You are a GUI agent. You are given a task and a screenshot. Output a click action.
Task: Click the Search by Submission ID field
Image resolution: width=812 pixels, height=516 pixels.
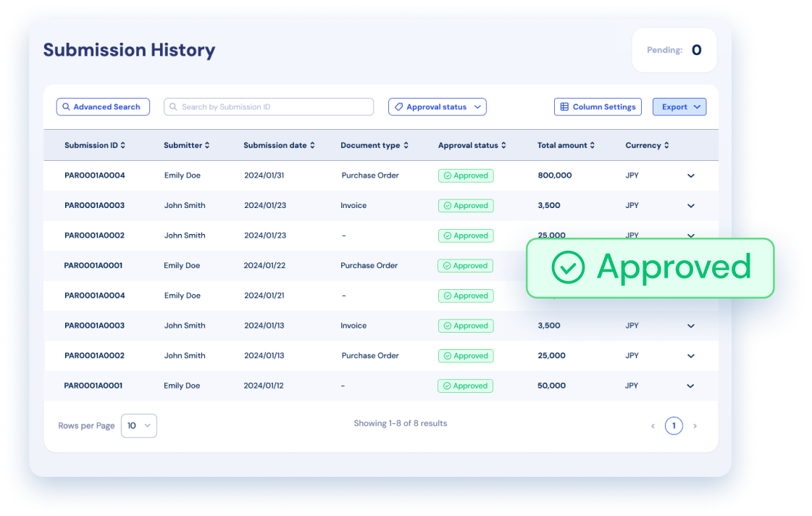coord(269,107)
